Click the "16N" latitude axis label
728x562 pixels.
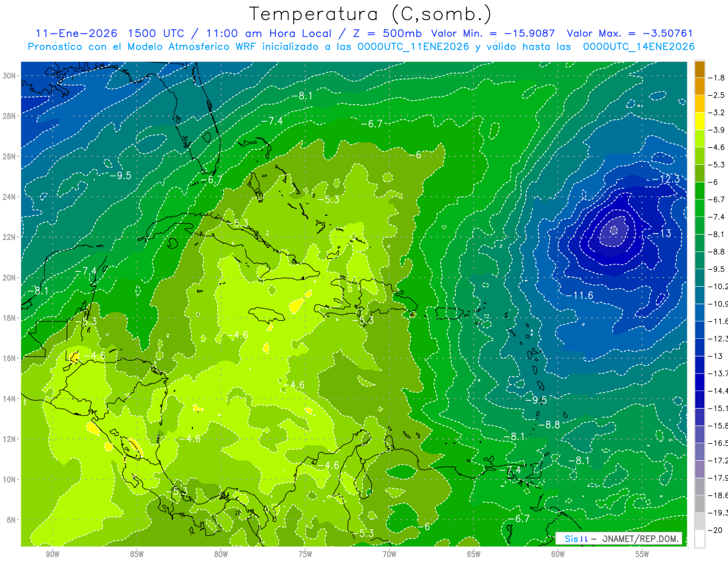[10, 358]
